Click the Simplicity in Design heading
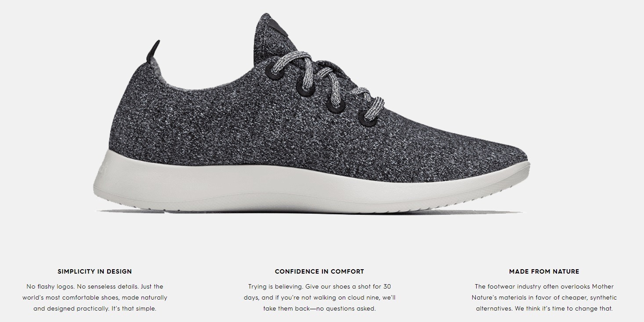The width and height of the screenshot is (644, 322). [x=94, y=271]
